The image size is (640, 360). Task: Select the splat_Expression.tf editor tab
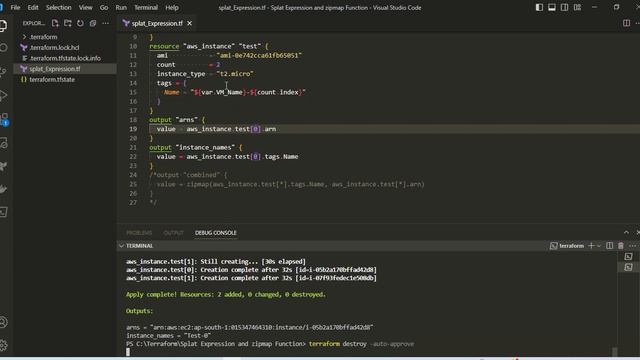click(x=157, y=23)
